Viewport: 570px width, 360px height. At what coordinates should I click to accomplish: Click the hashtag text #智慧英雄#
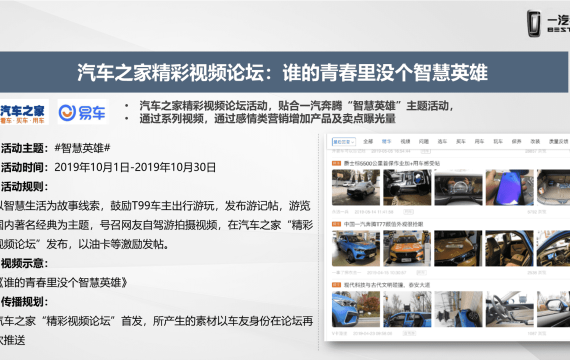click(x=83, y=148)
